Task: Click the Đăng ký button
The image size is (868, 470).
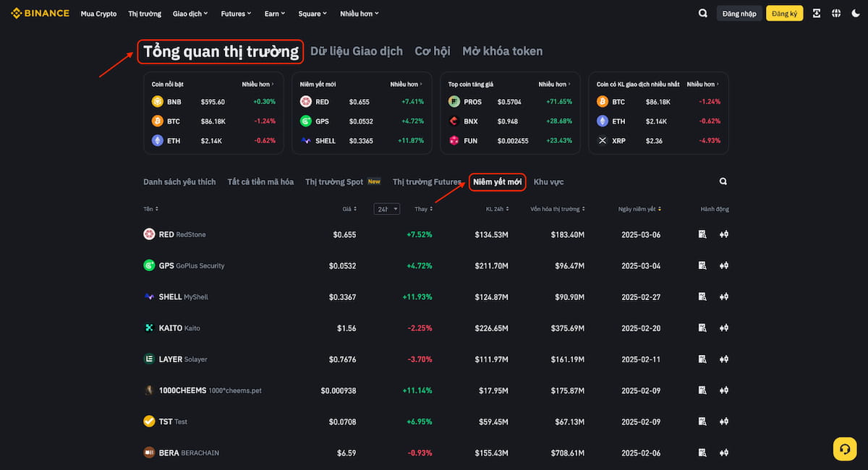Action: point(784,13)
